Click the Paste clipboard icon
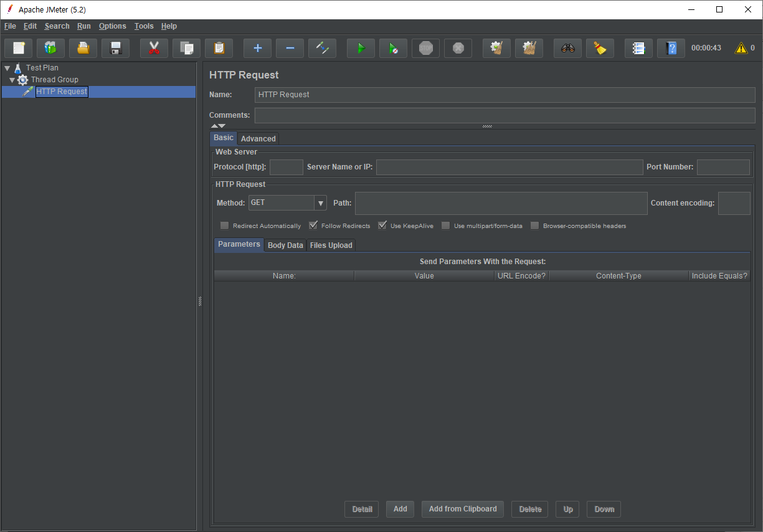Viewport: 763px width, 532px height. pyautogui.click(x=219, y=48)
